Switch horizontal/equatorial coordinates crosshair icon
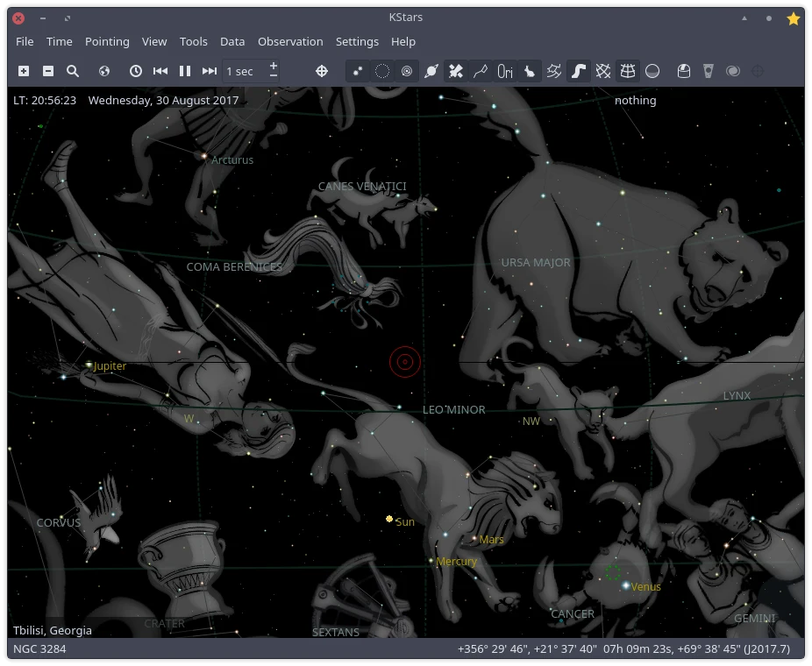Viewport: 812px width, 666px height. (x=322, y=71)
